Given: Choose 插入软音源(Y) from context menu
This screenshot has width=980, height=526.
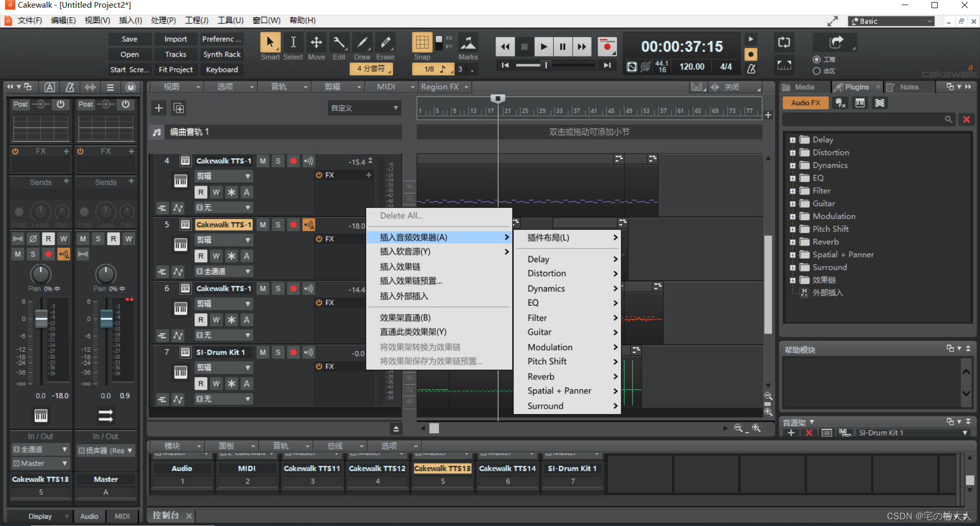Looking at the screenshot, I should coord(439,252).
